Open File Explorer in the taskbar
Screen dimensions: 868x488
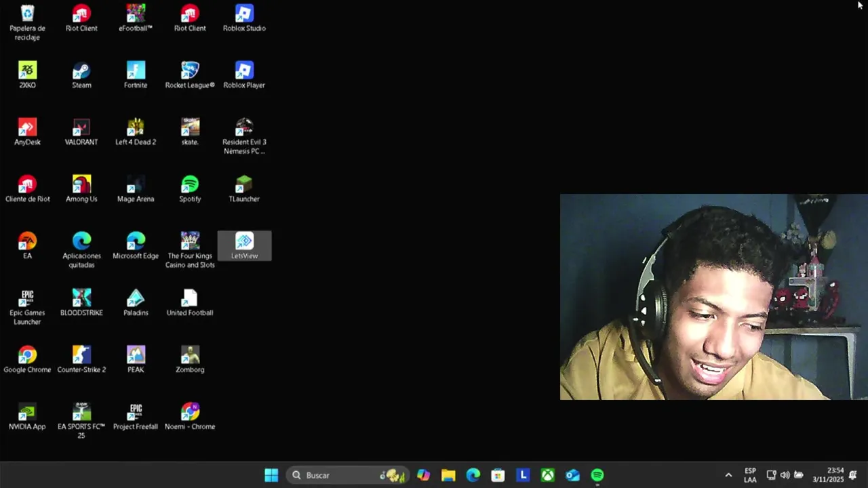tap(448, 475)
